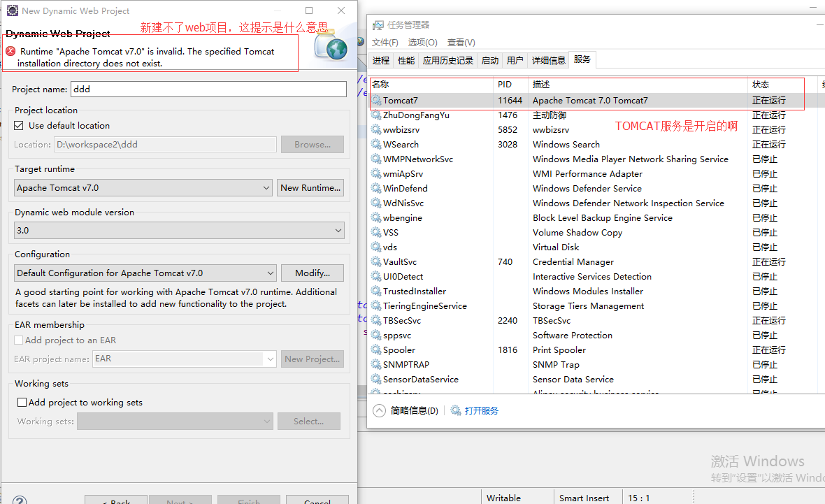The height and width of the screenshot is (504, 825).
Task: Sort services by the 描述 column header
Action: (x=638, y=85)
